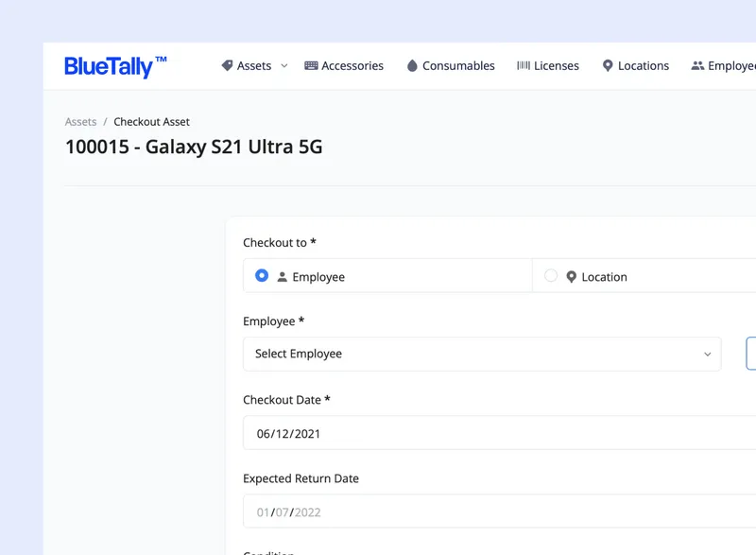Click the pin icon beside Location option
756x555 pixels.
click(x=571, y=277)
